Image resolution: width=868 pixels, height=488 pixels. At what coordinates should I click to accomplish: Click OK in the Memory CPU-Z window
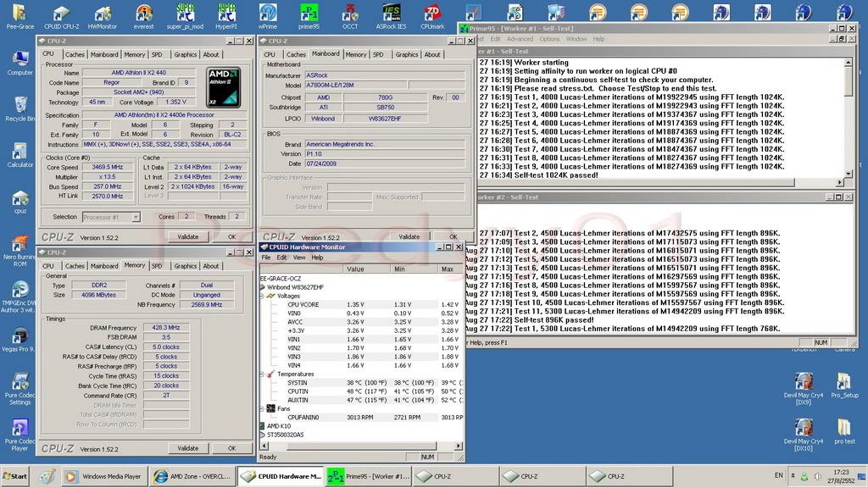[232, 448]
